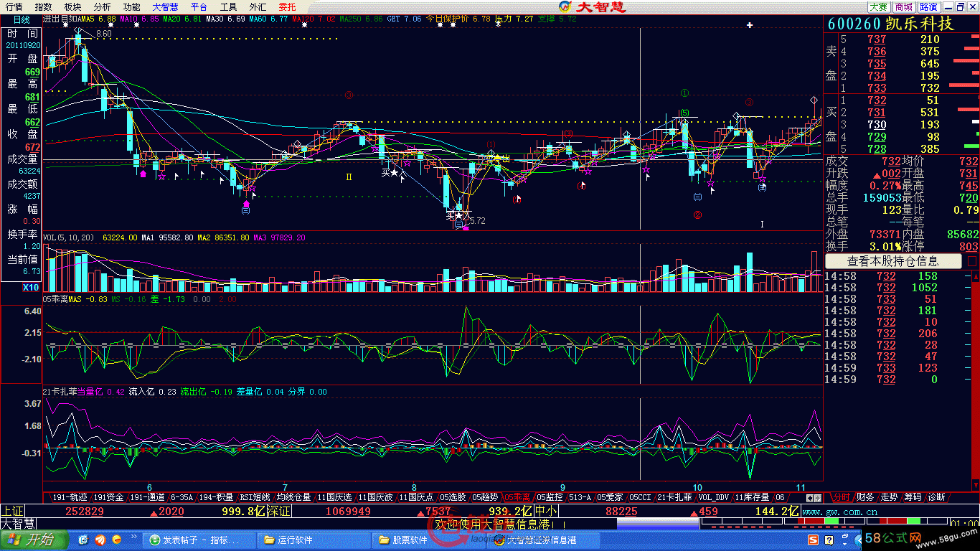The height and width of the screenshot is (551, 980).
Task: Select the 05趋势 indicator tab
Action: coord(485,496)
